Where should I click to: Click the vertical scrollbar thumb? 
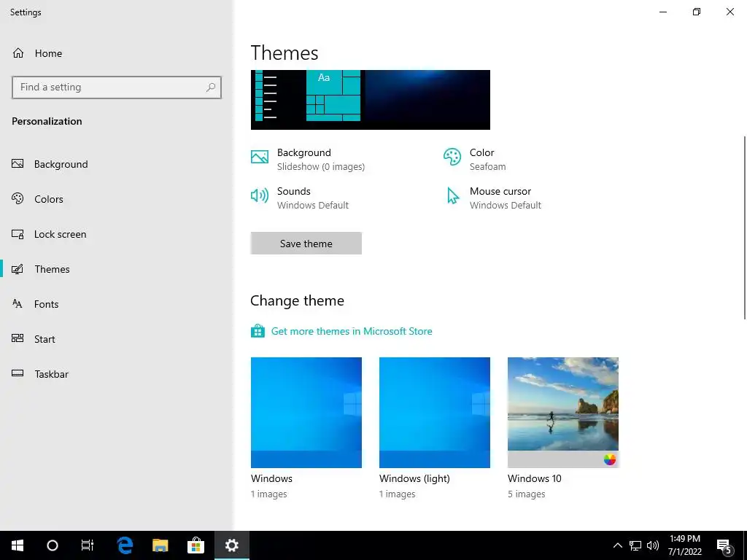[x=744, y=227]
